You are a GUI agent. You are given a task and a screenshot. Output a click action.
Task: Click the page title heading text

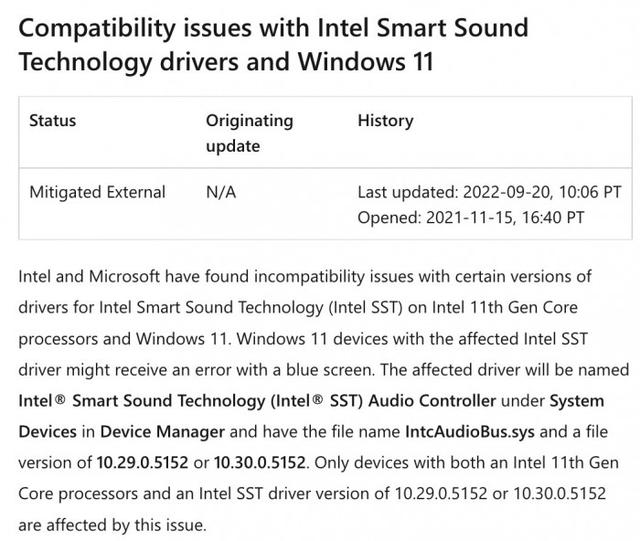[273, 45]
